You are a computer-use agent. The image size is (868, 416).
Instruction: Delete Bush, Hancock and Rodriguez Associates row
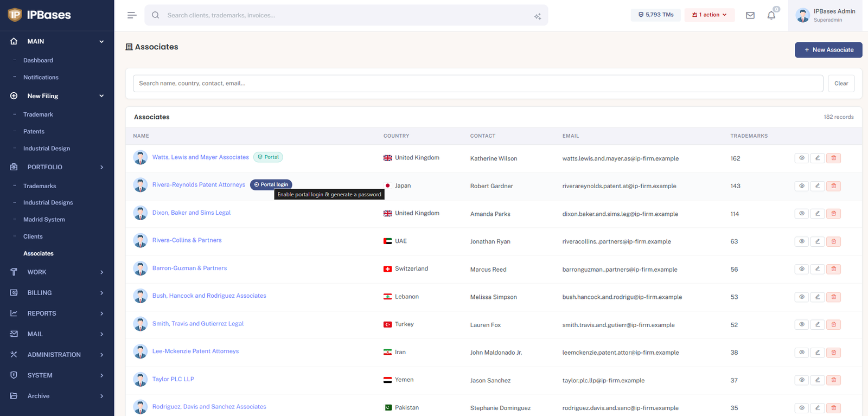pos(834,297)
